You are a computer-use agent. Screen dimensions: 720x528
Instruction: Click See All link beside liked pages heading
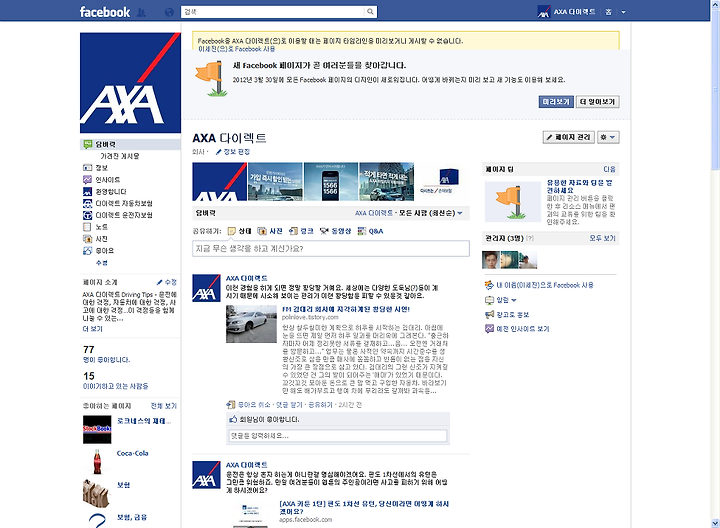(164, 406)
